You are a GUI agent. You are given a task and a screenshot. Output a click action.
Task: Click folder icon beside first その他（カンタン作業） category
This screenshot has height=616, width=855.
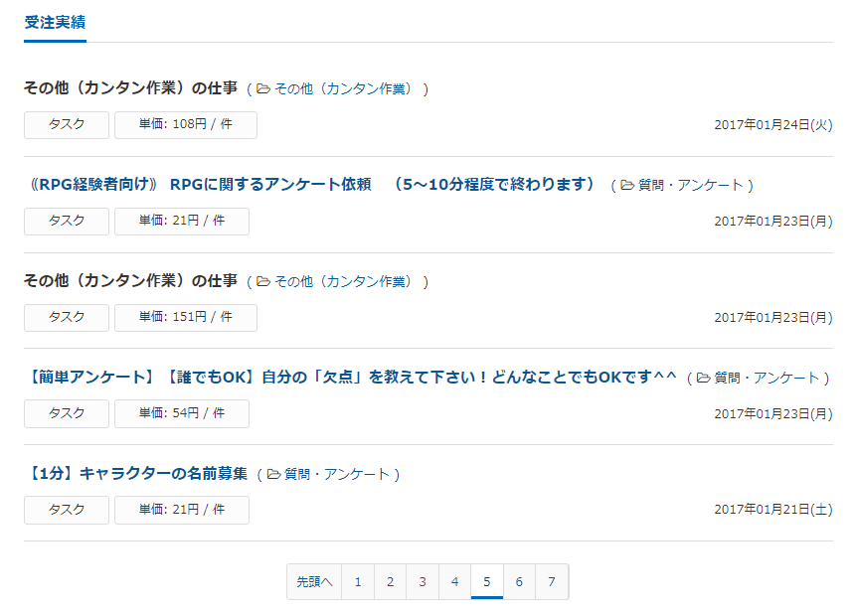263,88
